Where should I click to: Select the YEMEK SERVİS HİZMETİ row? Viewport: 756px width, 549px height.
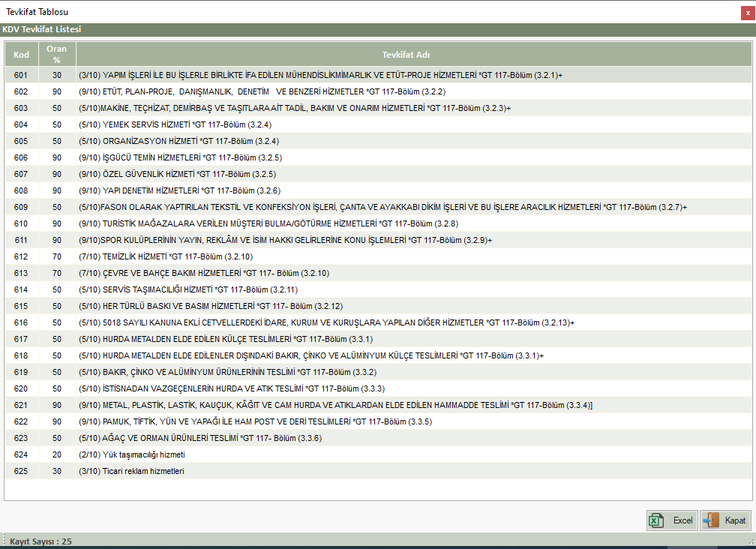point(379,124)
